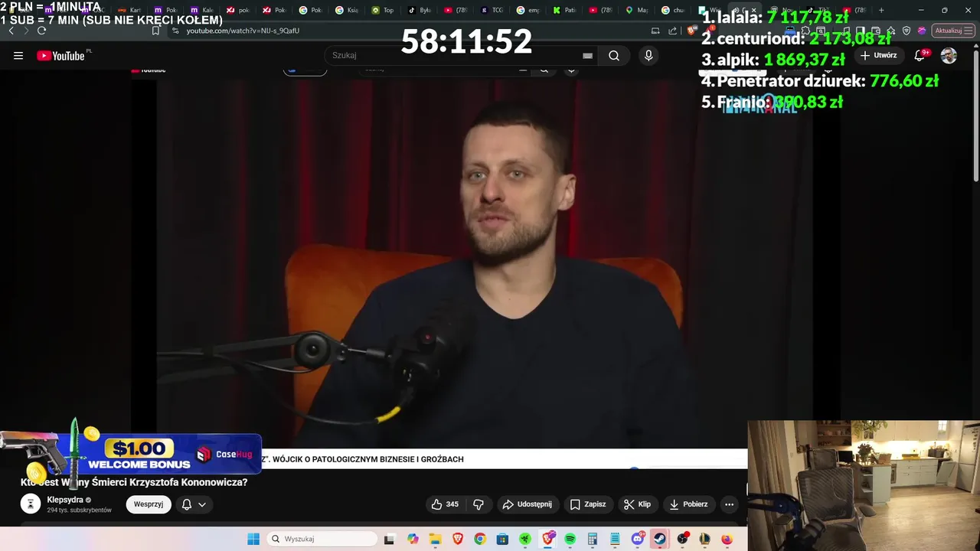980x551 pixels.
Task: Save the video with Zapisz
Action: pyautogui.click(x=588, y=504)
